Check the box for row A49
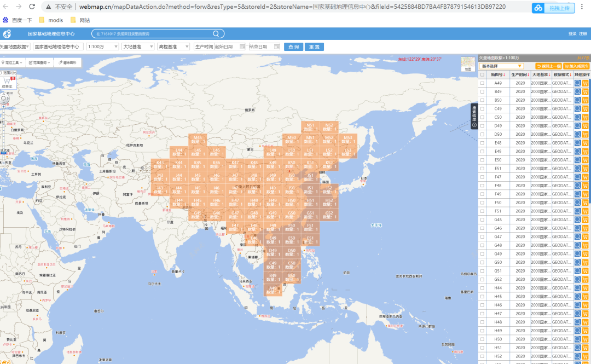The width and height of the screenshot is (591, 364). [482, 83]
